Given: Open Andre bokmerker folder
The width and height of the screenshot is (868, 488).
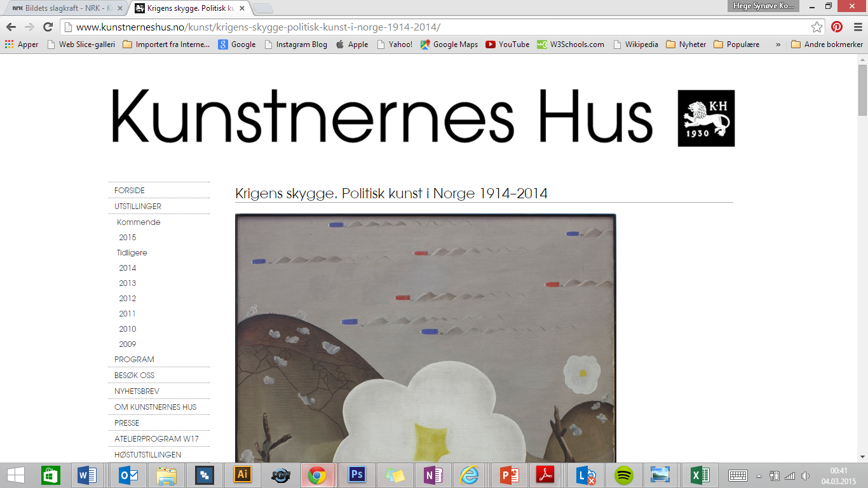Looking at the screenshot, I should pyautogui.click(x=827, y=44).
